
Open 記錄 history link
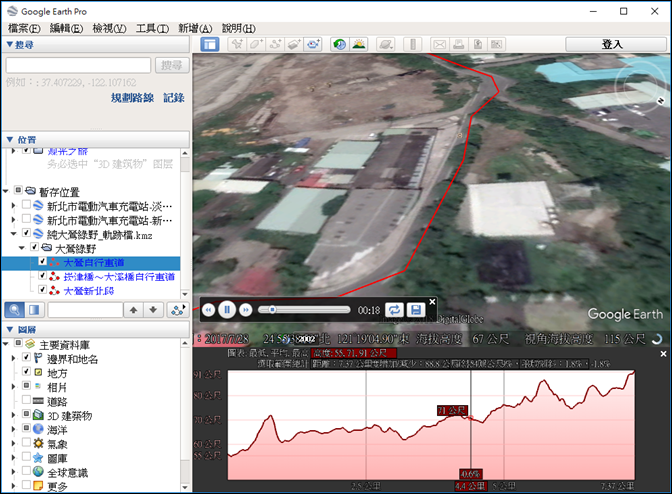(x=174, y=98)
